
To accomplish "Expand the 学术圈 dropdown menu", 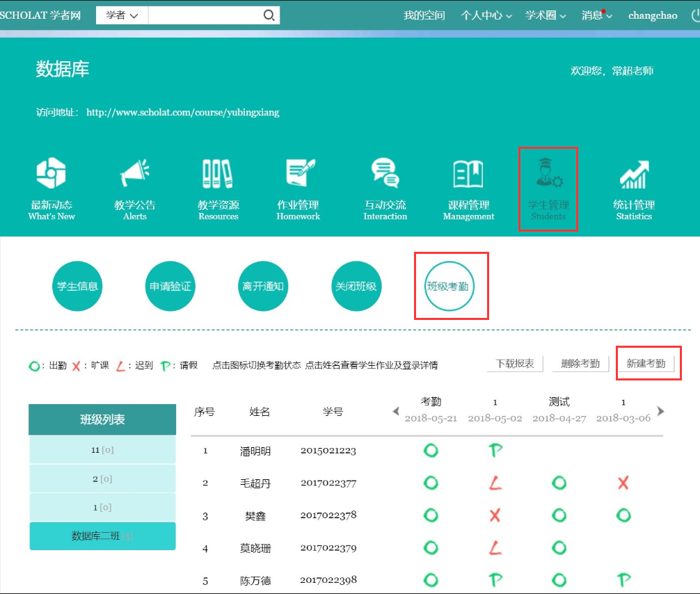I will pos(546,15).
